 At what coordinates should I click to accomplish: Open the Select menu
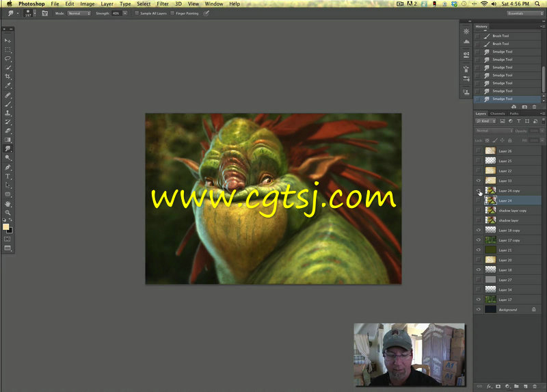[x=144, y=4]
